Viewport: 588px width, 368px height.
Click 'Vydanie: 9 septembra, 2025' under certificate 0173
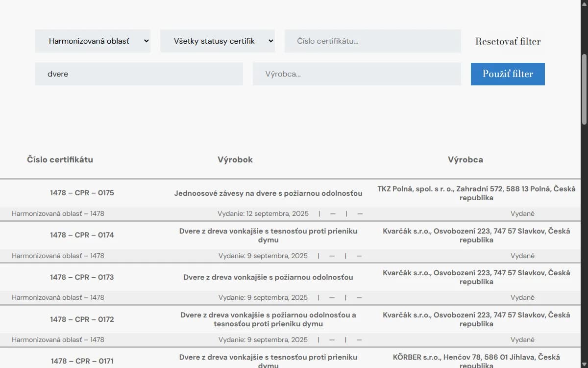[x=263, y=297]
